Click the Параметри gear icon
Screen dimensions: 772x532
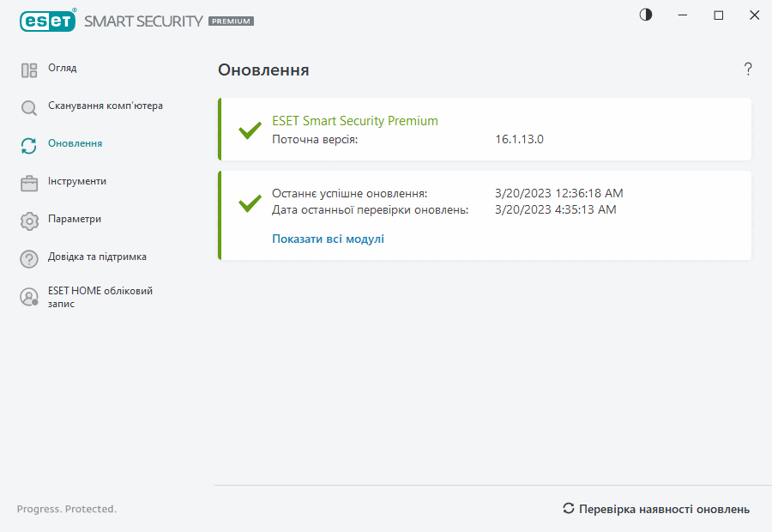click(x=29, y=221)
